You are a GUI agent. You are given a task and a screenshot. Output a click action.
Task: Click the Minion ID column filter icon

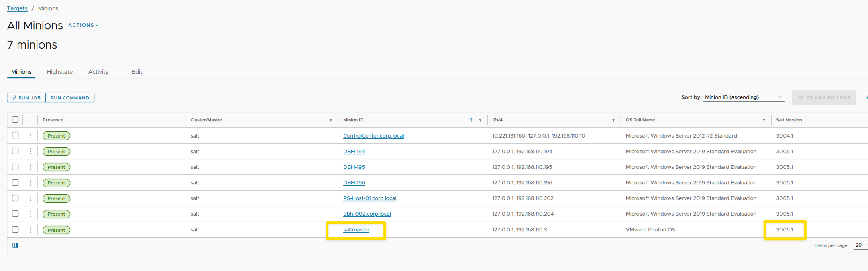(480, 120)
